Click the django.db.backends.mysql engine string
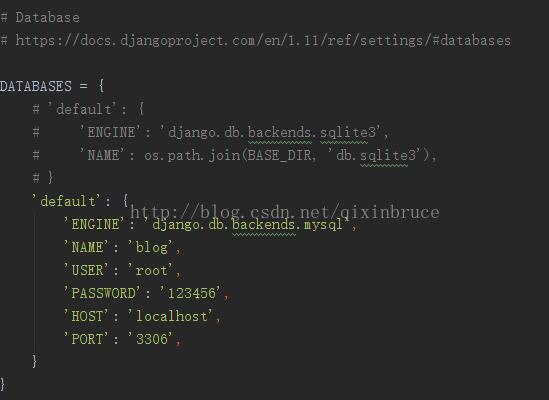 246,224
